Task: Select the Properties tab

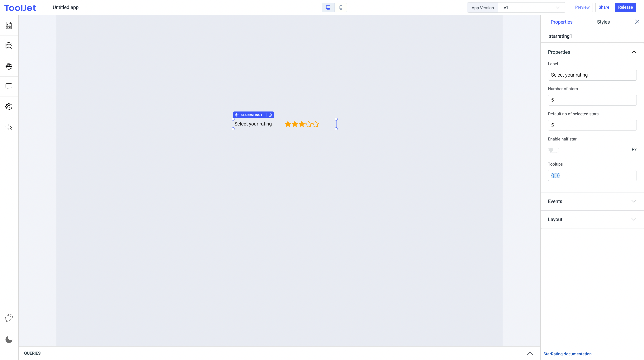Action: tap(561, 22)
